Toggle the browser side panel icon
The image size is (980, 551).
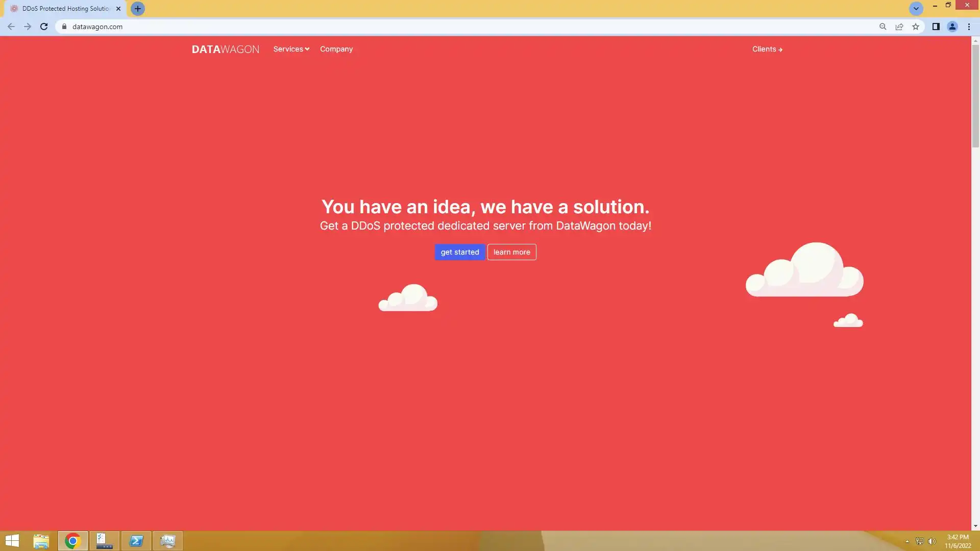click(x=936, y=27)
